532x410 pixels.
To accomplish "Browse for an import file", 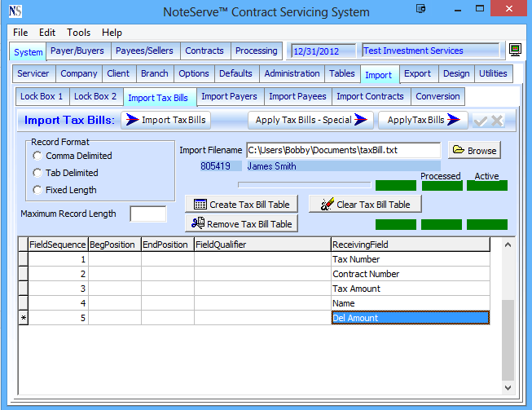I will click(x=473, y=151).
